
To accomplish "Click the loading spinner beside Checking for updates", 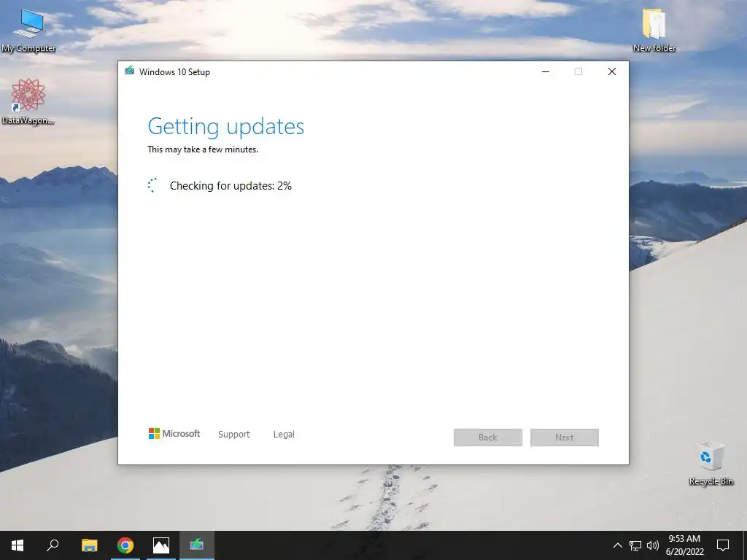I will [x=152, y=185].
